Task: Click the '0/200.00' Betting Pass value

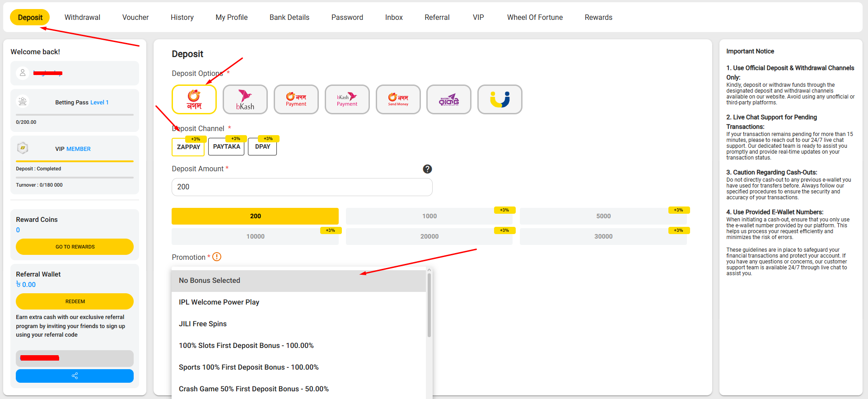Action: click(x=26, y=122)
